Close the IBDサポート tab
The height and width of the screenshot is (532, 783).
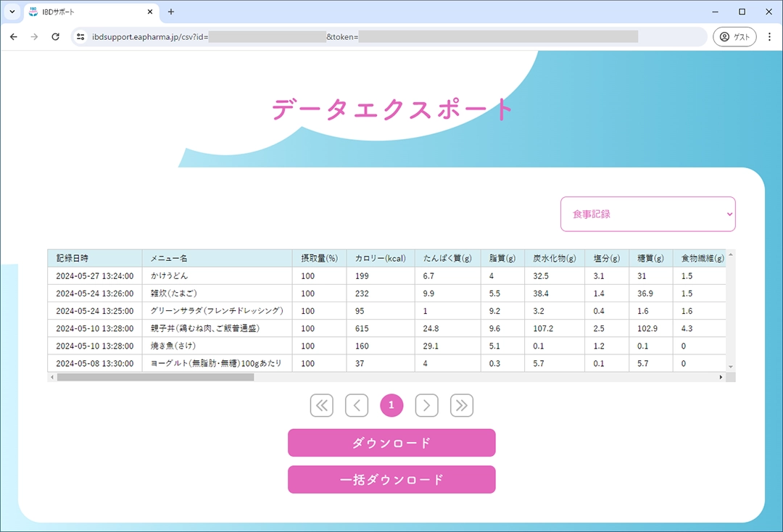point(150,12)
